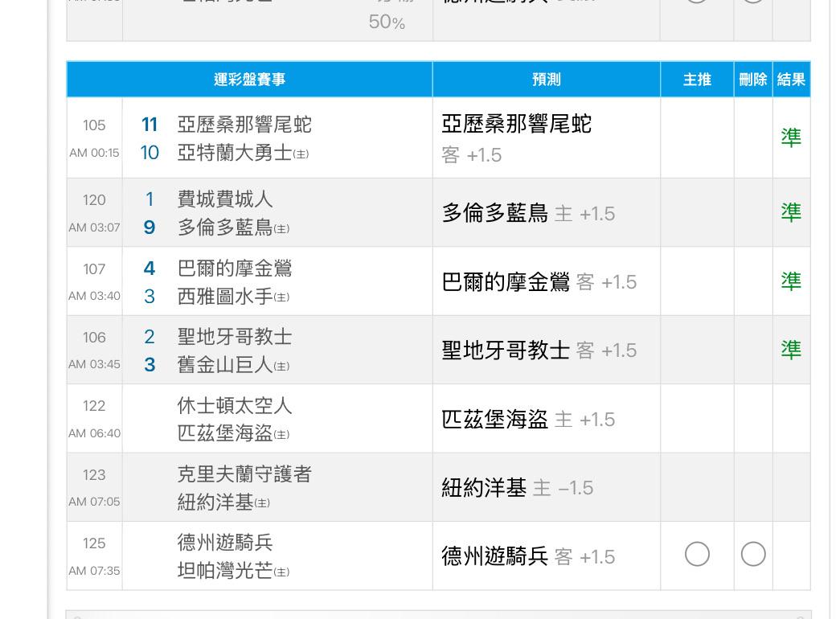This screenshot has height=619, width=840.
Task: Click the 刪除 column header
Action: point(752,80)
